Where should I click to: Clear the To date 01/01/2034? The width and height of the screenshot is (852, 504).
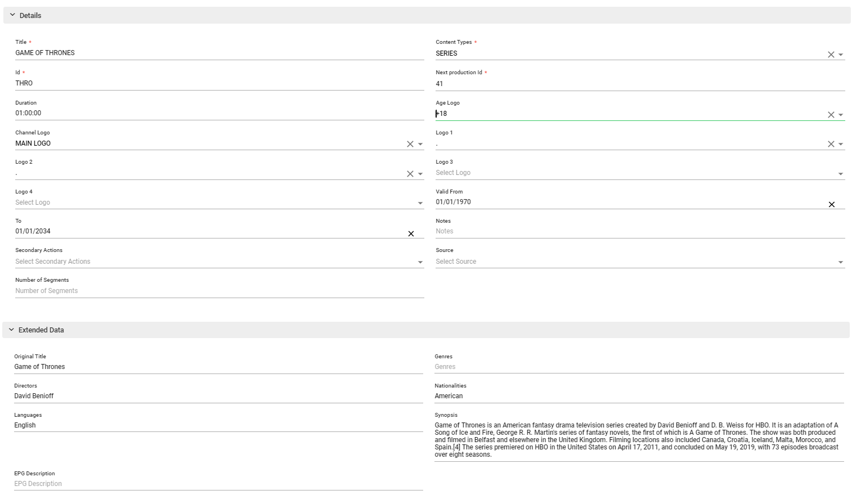(x=411, y=233)
